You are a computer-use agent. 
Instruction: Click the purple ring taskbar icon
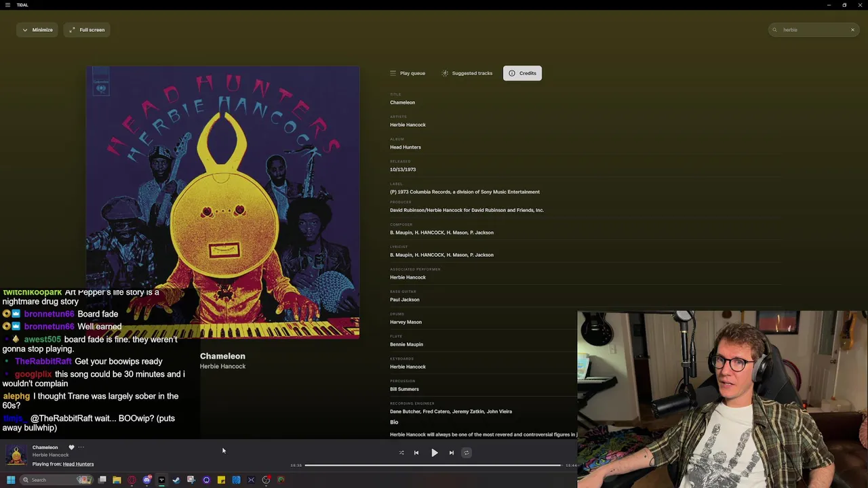click(206, 480)
